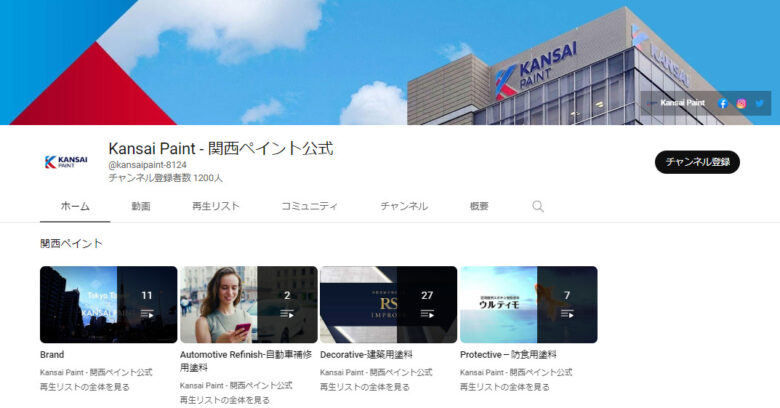View full playlist under Automotive Refinish
This screenshot has height=408, width=780.
coord(225,400)
